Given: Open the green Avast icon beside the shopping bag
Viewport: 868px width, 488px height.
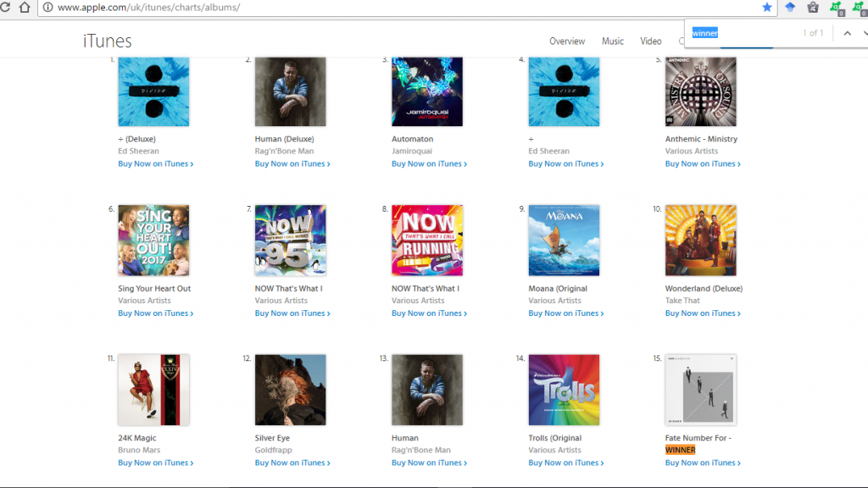Looking at the screenshot, I should (x=837, y=8).
